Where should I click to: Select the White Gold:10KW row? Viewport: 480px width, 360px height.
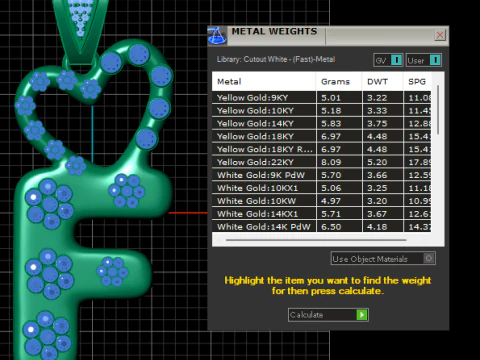point(321,201)
